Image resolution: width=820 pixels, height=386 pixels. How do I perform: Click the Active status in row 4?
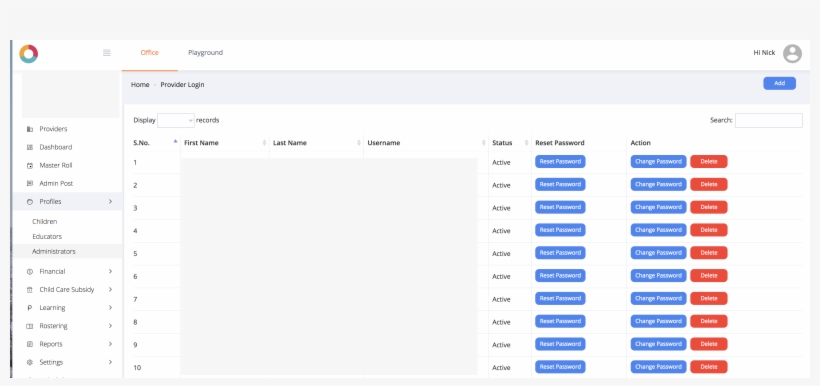501,231
